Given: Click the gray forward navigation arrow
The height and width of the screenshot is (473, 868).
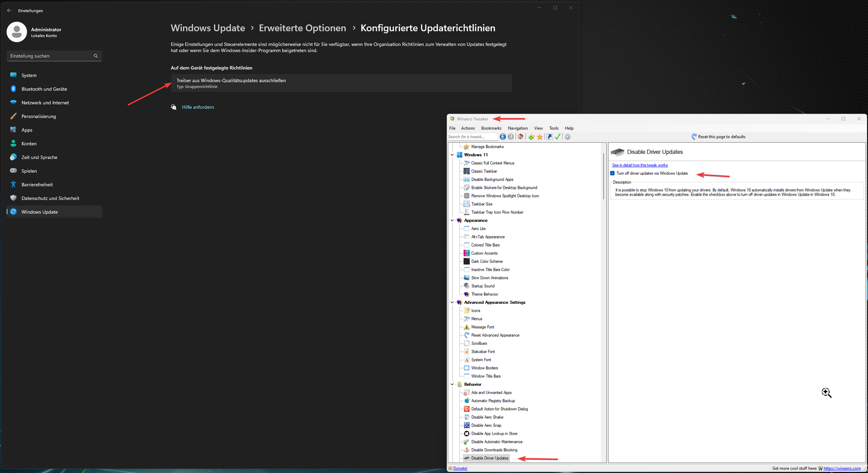Looking at the screenshot, I should pos(511,137).
